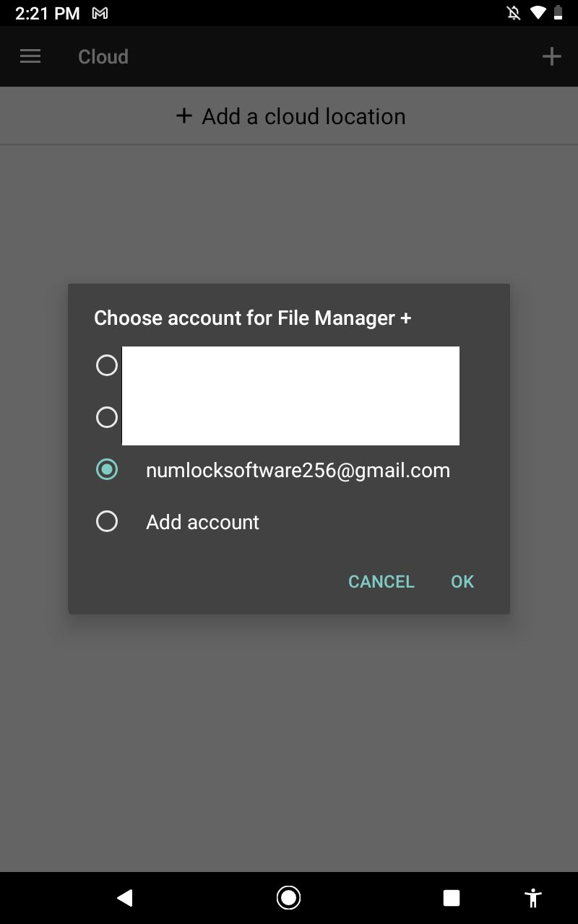Image resolution: width=578 pixels, height=924 pixels.
Task: Tap the Android home circle button
Action: tap(289, 897)
